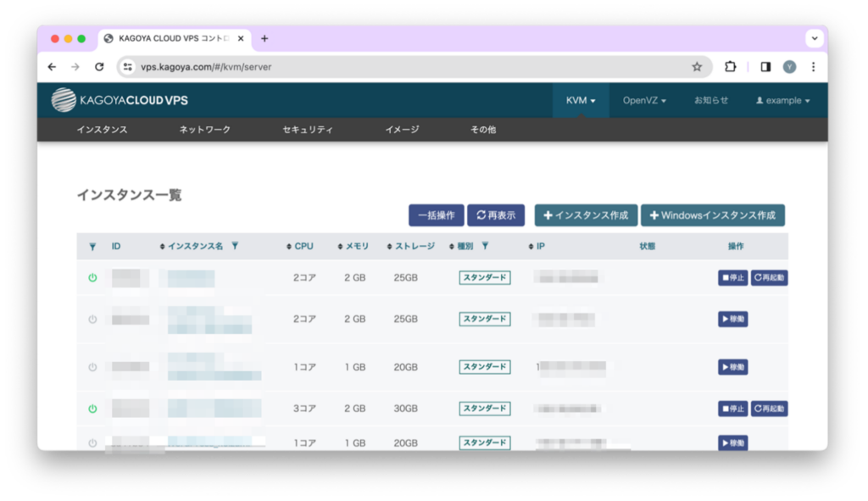This screenshot has width=868, height=501.
Task: Reload the page using browser refresh icon
Action: [x=99, y=67]
